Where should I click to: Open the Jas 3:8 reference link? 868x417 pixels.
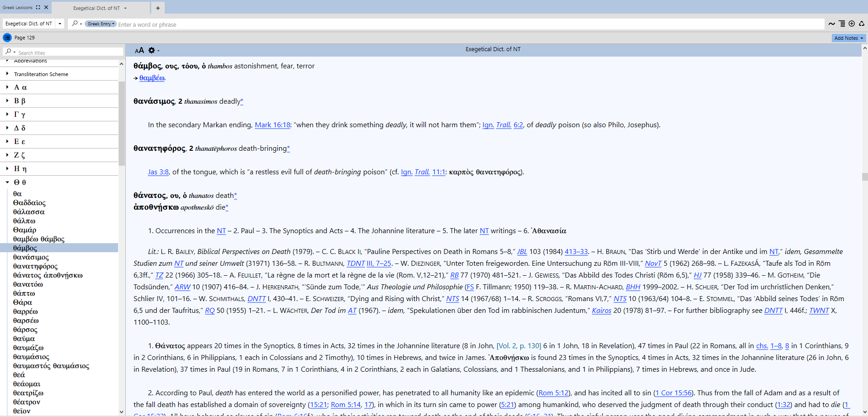point(158,172)
